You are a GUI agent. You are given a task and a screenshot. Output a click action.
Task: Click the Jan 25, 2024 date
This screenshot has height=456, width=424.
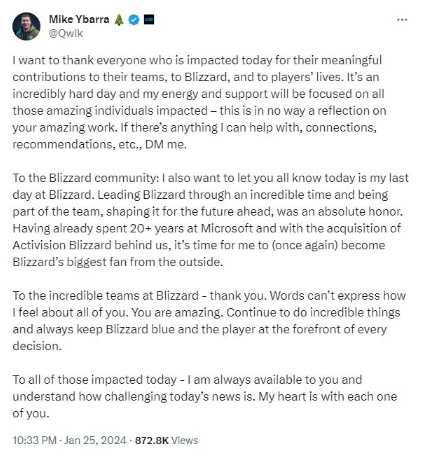[x=96, y=440]
